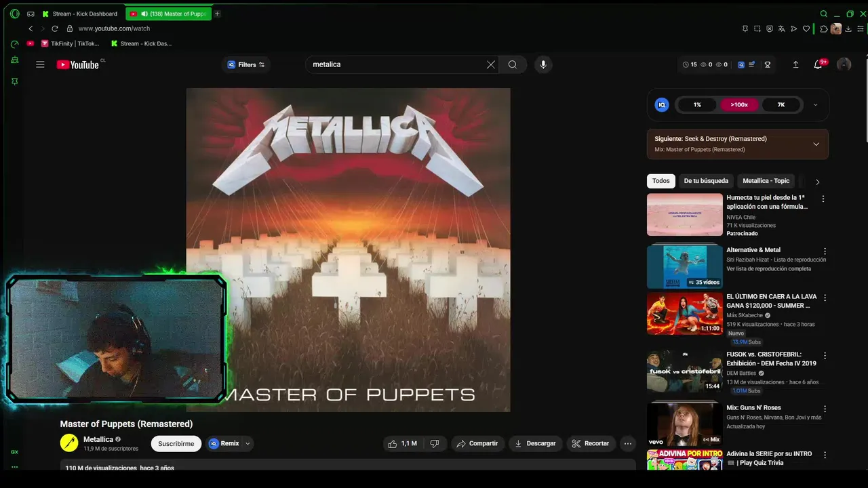Click the vidIQ trophy icon
Viewport: 868px width, 488px height.
(x=768, y=64)
